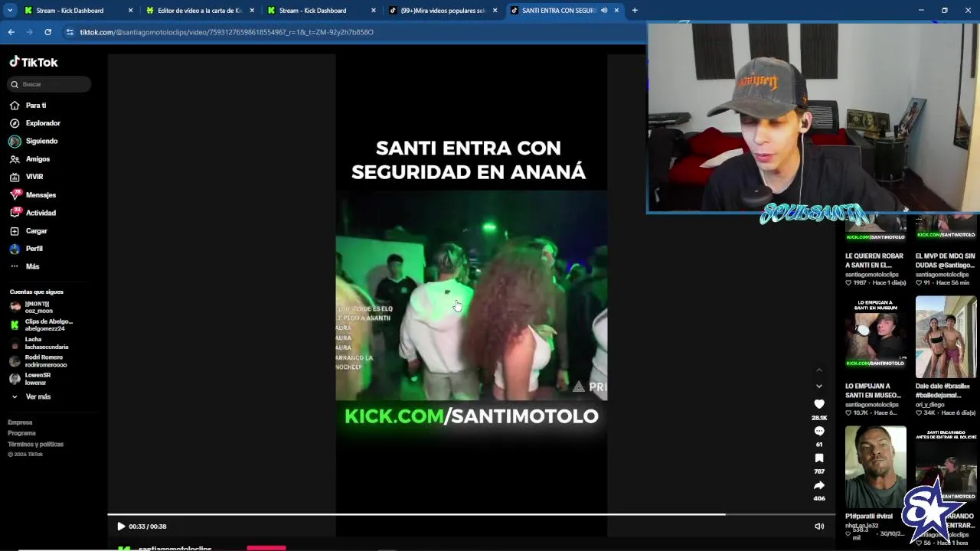980x551 pixels.
Task: Play the video with the play button
Action: click(121, 527)
